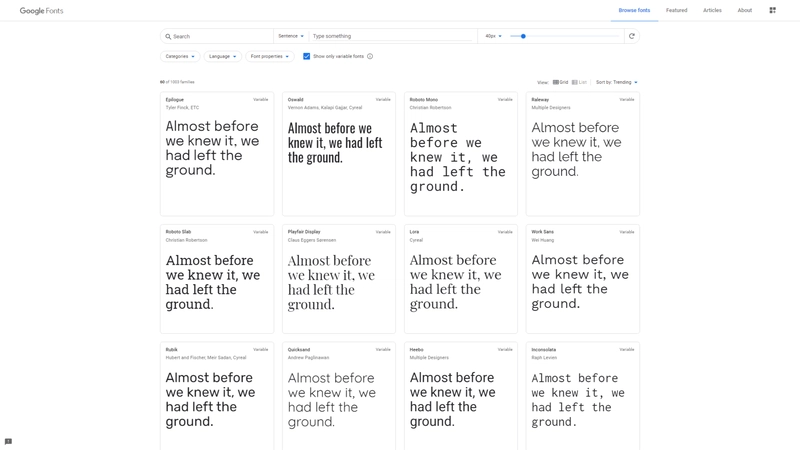This screenshot has width=800, height=450.
Task: Open the Articles tab
Action: [712, 10]
